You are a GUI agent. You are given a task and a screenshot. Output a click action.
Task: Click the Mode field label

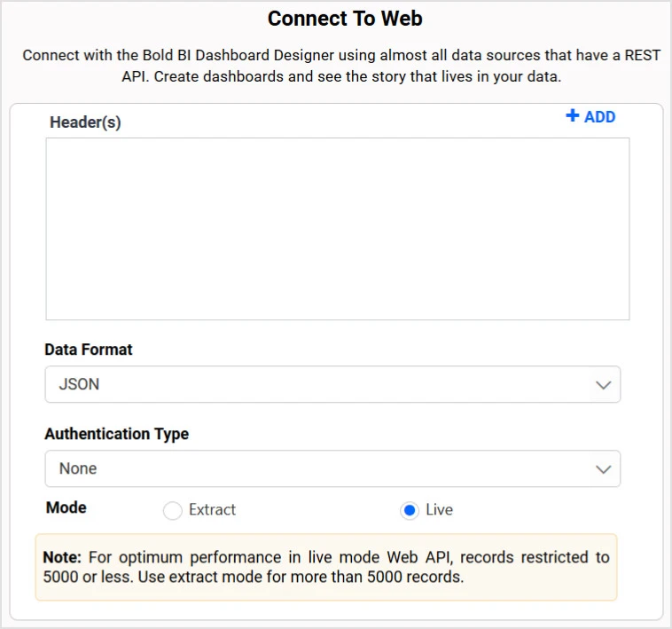pos(66,507)
